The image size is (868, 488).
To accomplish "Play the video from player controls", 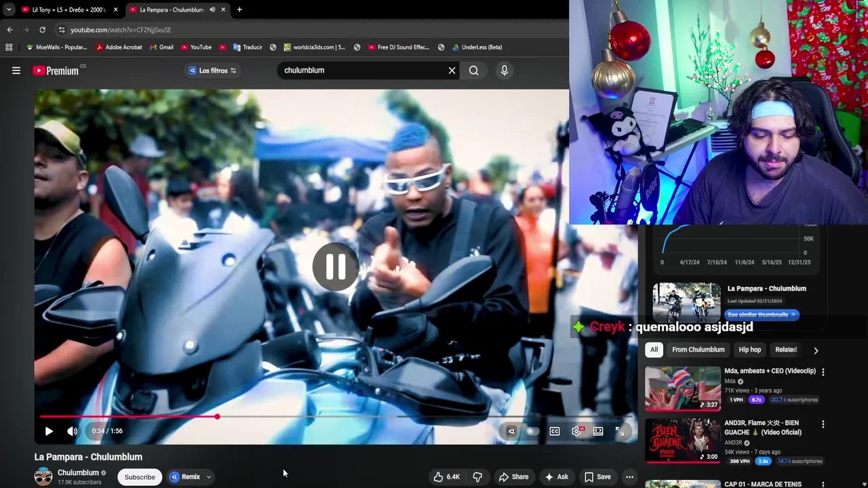I will tap(49, 431).
